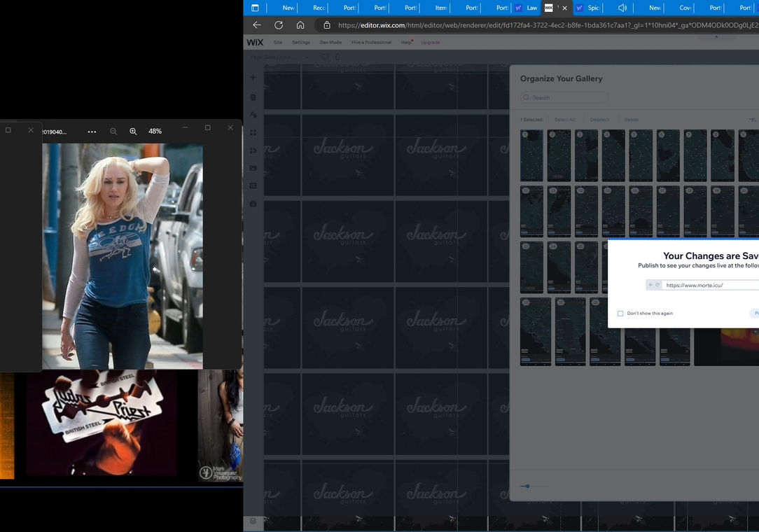Click the gallery Search field
This screenshot has width=759, height=532.
pos(564,97)
